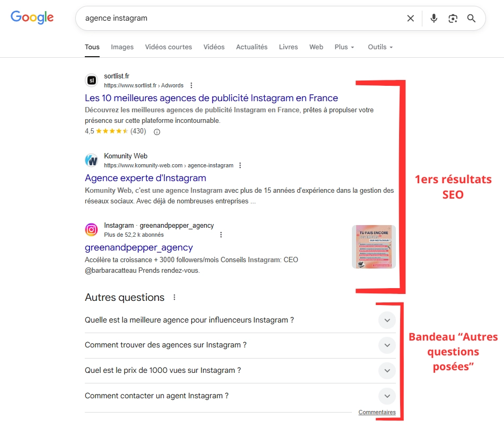Submit search with the magnifying glass icon
The image size is (504, 429).
pos(471,19)
